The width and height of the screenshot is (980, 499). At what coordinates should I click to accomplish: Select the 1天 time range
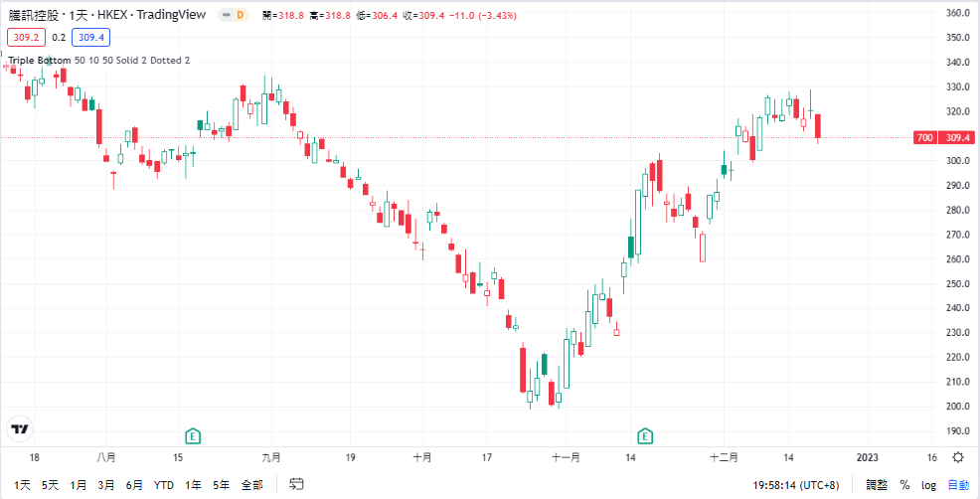[x=22, y=485]
